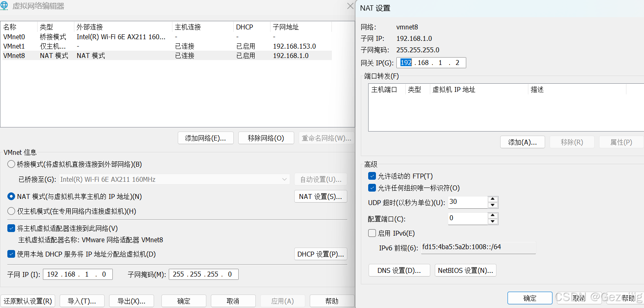Screen dimensions: 644x308
Task: Click the Auto Settings button
Action: 321,179
